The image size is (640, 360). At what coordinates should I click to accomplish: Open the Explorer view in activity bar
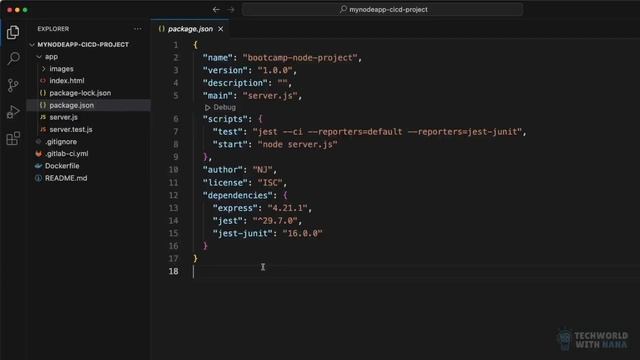pyautogui.click(x=13, y=32)
